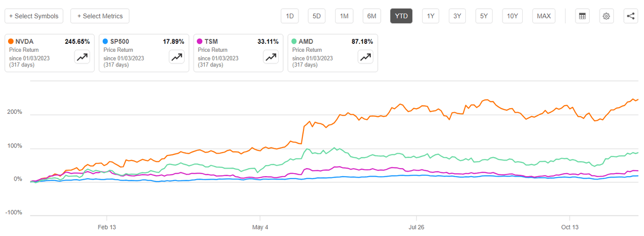Click AMD trend chart icon
Viewport: 644px width, 236px height.
[366, 57]
